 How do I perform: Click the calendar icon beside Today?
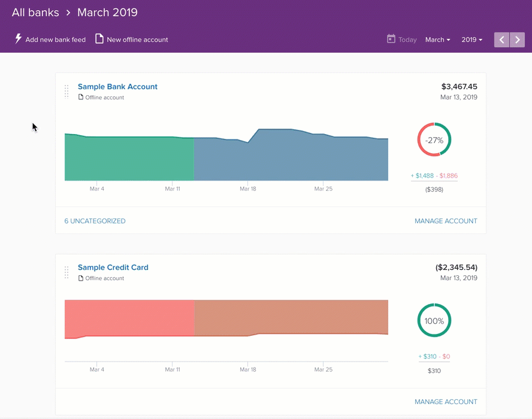(x=391, y=39)
